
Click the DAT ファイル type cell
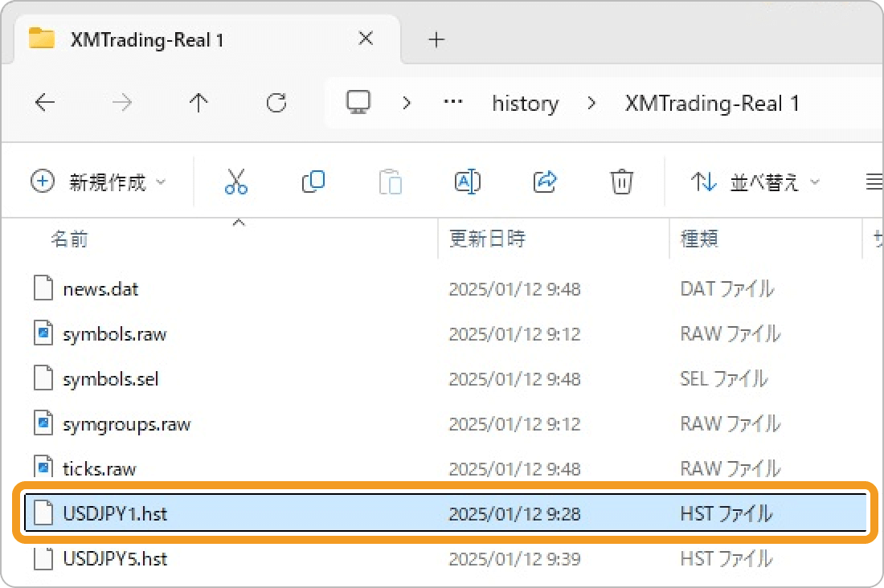[x=727, y=289]
